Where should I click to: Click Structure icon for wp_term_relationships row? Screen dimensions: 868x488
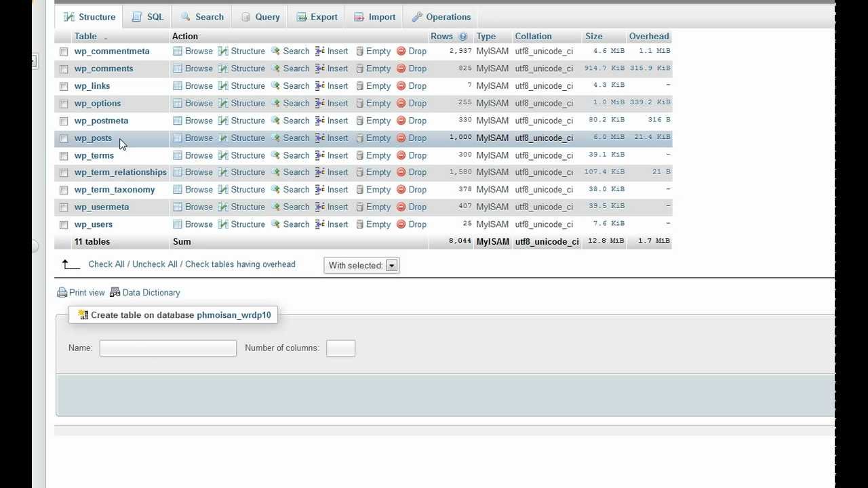(223, 172)
